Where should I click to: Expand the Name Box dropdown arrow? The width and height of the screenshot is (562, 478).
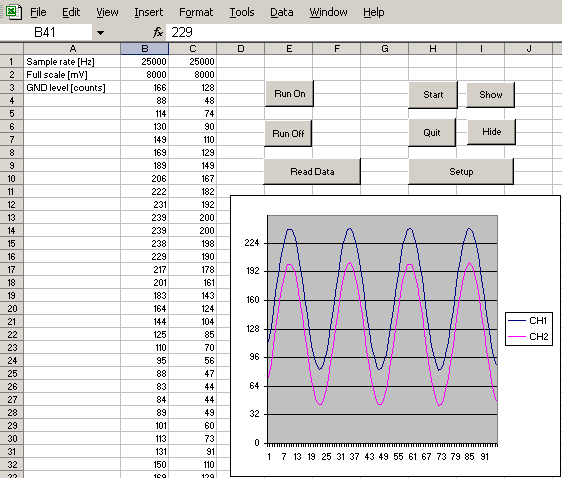pos(100,33)
